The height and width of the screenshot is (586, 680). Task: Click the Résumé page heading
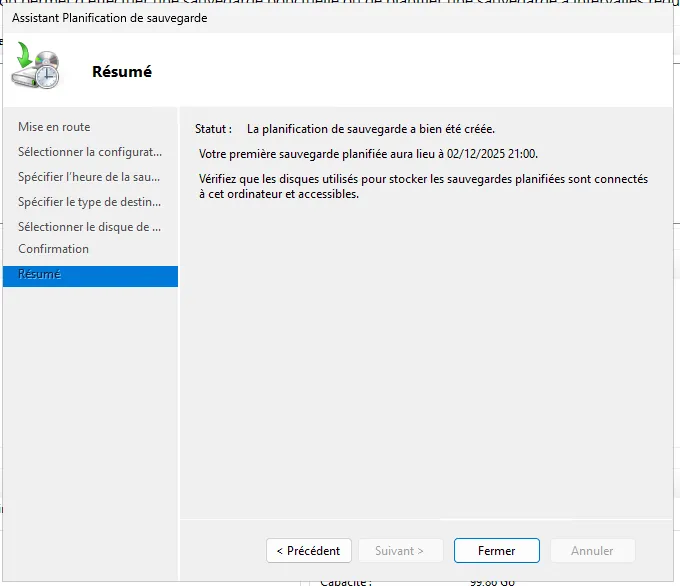tap(121, 71)
